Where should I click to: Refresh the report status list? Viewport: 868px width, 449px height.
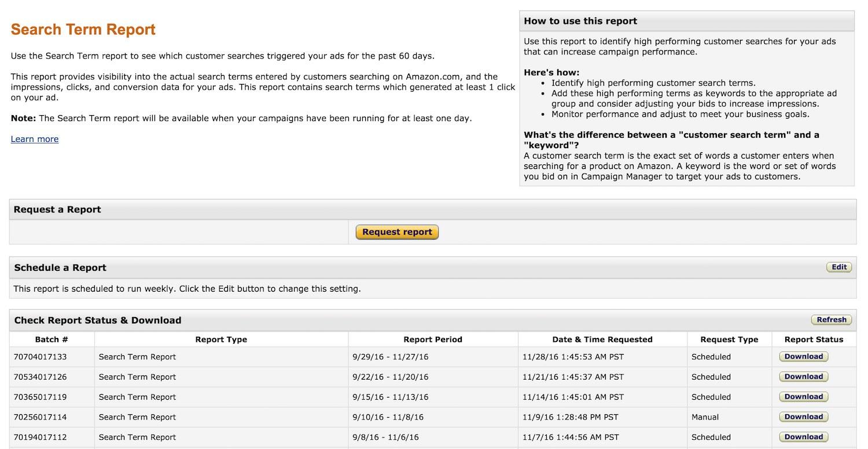point(831,320)
